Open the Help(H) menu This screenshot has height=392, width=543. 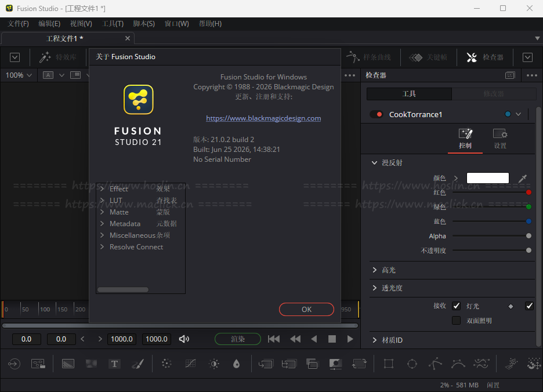point(210,24)
